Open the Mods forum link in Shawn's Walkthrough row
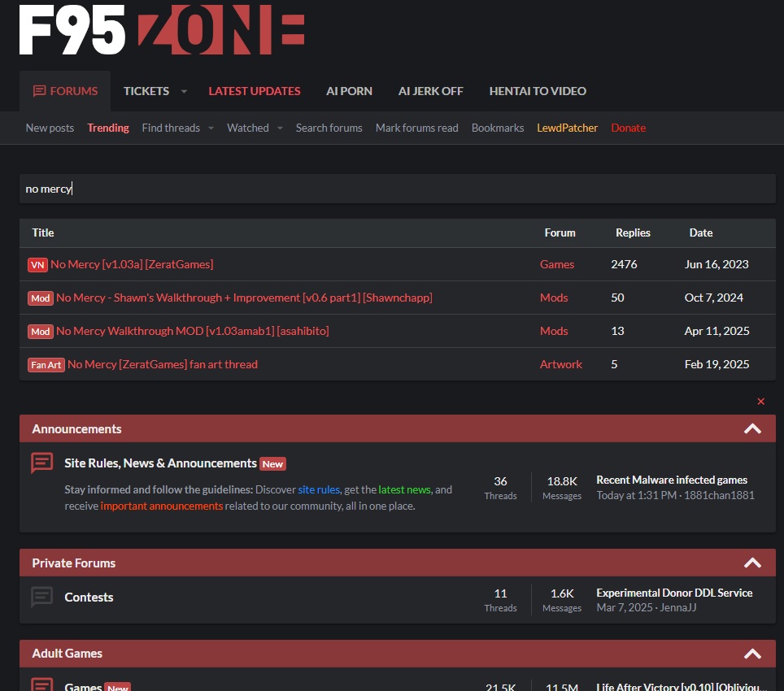 click(554, 298)
